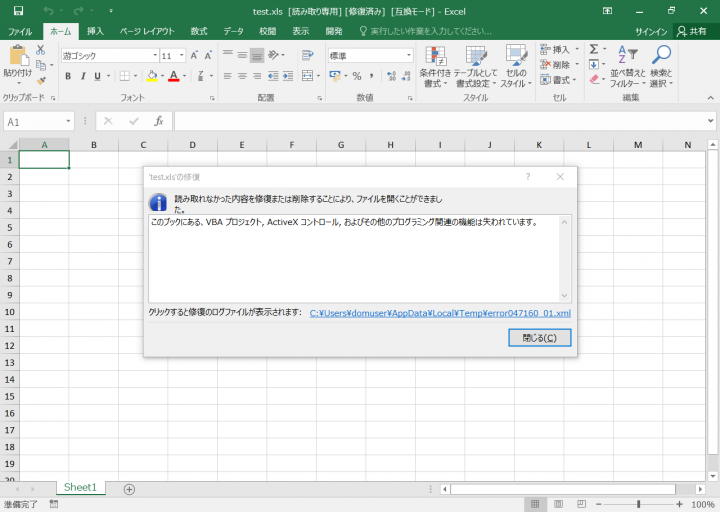
Task: Increase font size with large A icon
Action: [194, 56]
